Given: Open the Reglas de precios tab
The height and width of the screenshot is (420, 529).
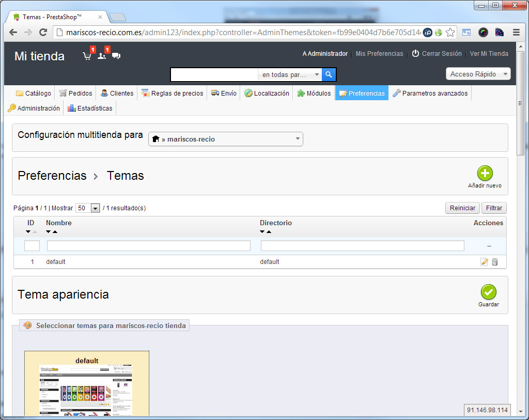Looking at the screenshot, I should (172, 93).
